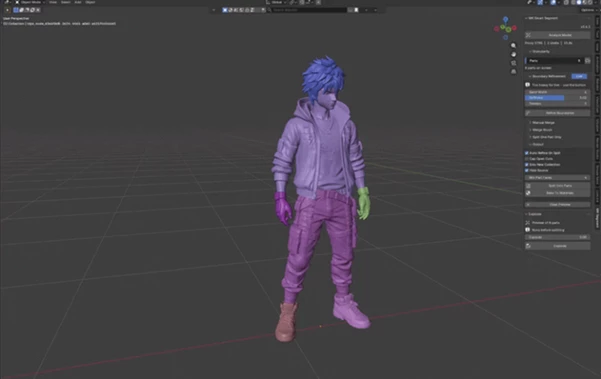Toggle the Live boundary refinement button

(x=579, y=76)
